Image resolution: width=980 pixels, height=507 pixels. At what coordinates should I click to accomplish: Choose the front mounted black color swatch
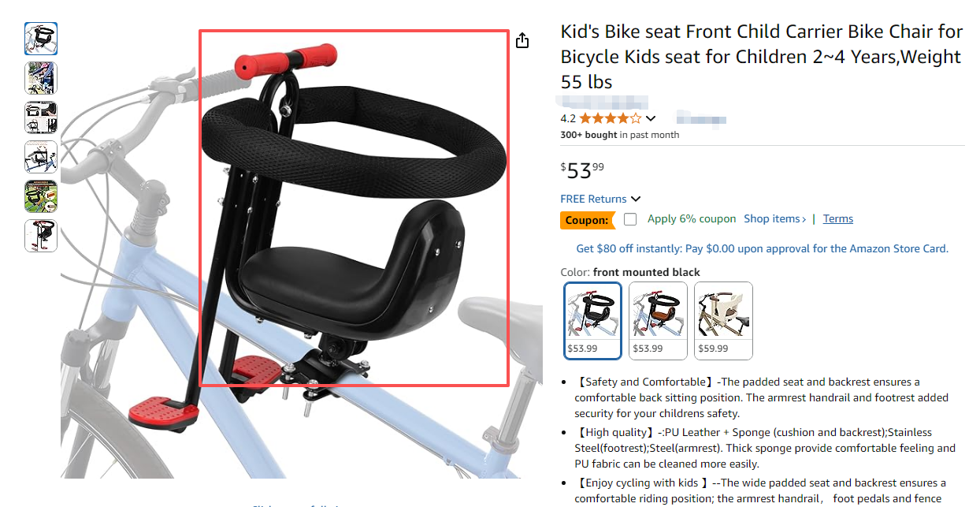coord(593,320)
